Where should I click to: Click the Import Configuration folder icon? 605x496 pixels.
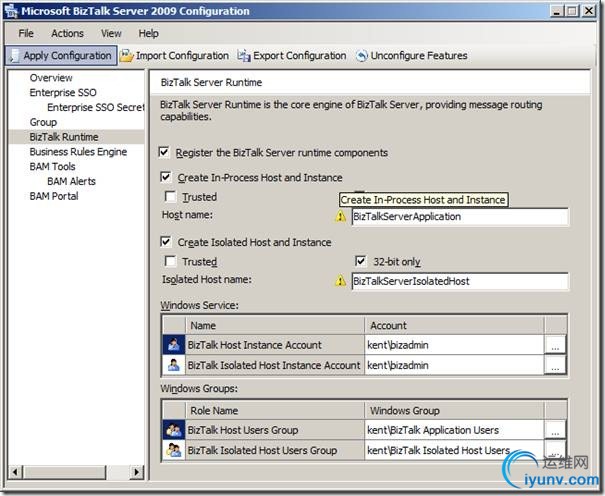(x=126, y=56)
